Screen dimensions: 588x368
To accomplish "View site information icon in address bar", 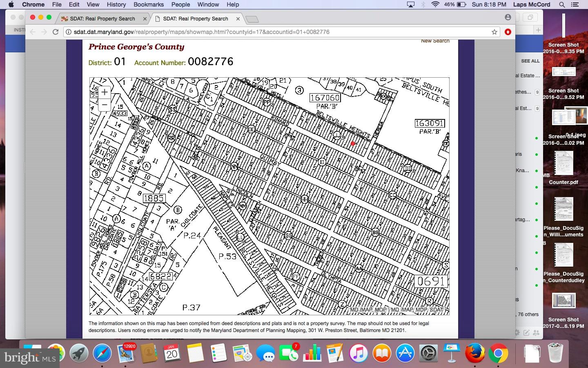I will [69, 32].
